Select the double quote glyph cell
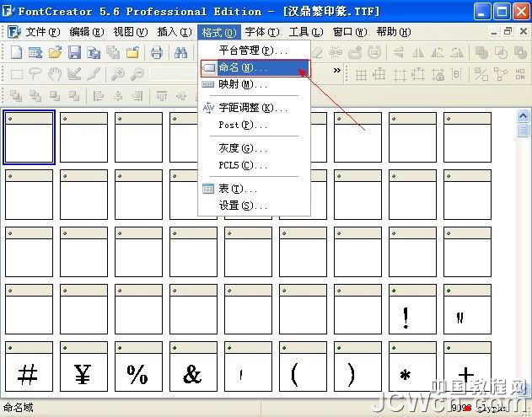The height and width of the screenshot is (417, 532). click(x=467, y=309)
